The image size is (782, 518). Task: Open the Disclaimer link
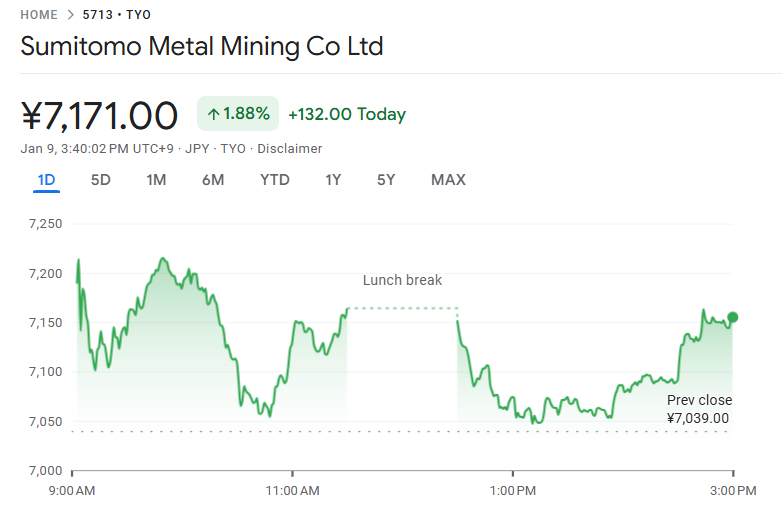290,149
